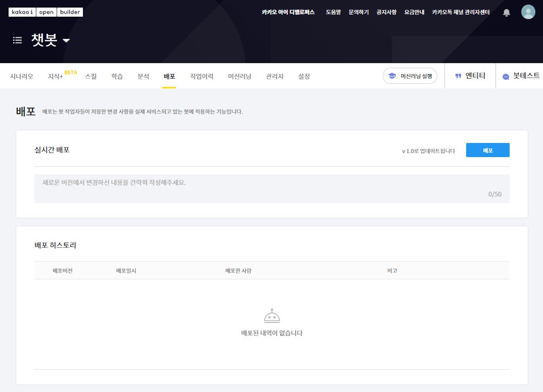This screenshot has height=392, width=543.
Task: Click the notification bell icon
Action: point(507,13)
